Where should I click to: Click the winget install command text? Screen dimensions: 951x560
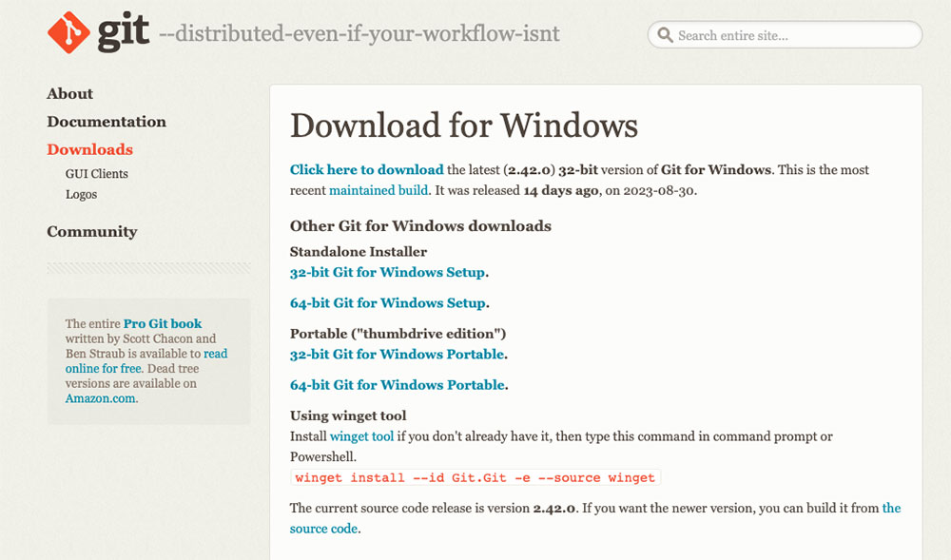coord(475,477)
